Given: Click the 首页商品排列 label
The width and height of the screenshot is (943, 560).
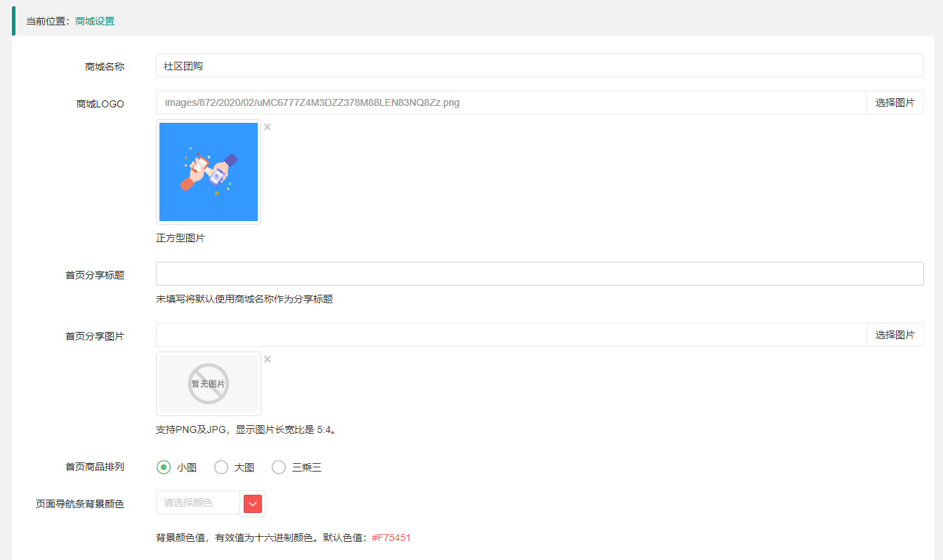Looking at the screenshot, I should (95, 467).
